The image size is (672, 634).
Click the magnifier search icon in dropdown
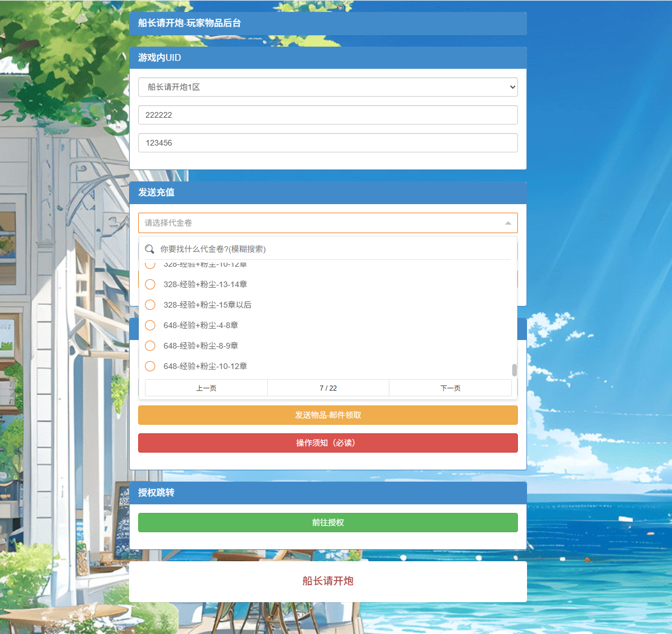coord(150,249)
